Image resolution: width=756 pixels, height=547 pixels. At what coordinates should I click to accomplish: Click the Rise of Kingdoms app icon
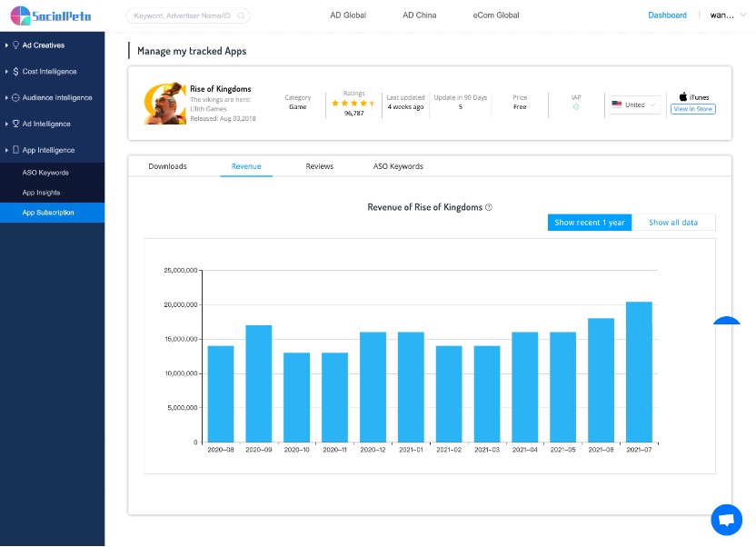pos(164,104)
